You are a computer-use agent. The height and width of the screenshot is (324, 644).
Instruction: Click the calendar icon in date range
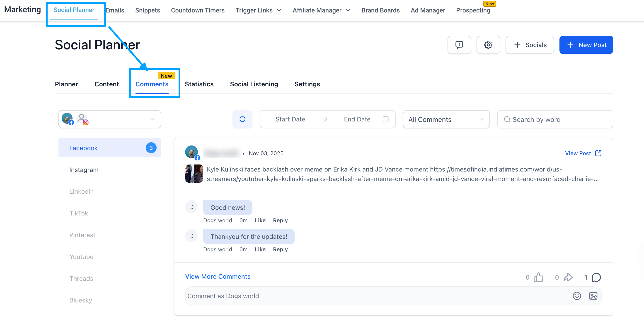(385, 119)
